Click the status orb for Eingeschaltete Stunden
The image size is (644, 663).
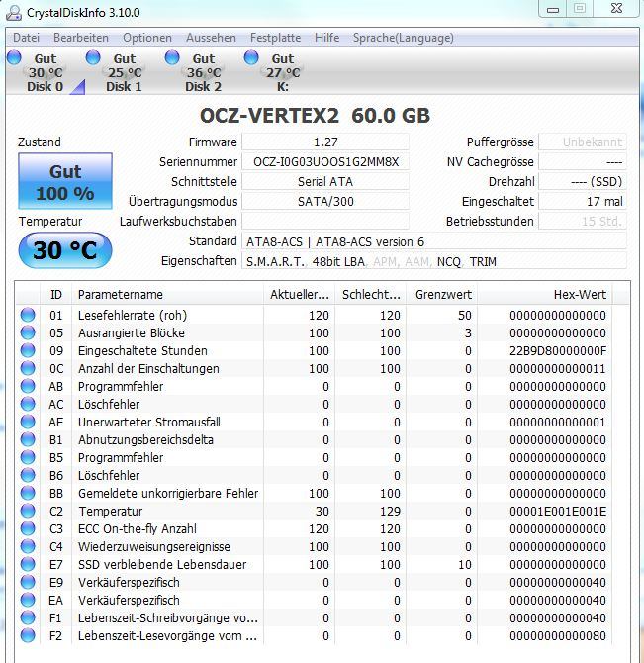[x=28, y=350]
